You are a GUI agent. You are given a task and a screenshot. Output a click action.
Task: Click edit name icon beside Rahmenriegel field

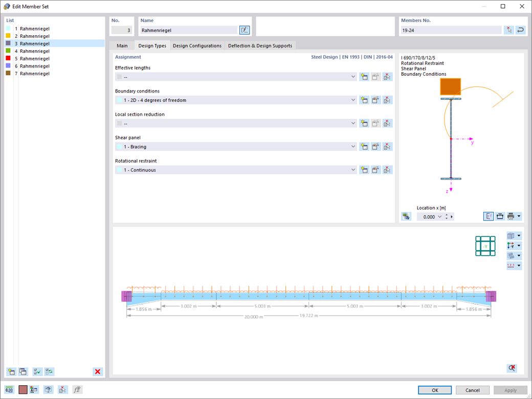coord(245,30)
